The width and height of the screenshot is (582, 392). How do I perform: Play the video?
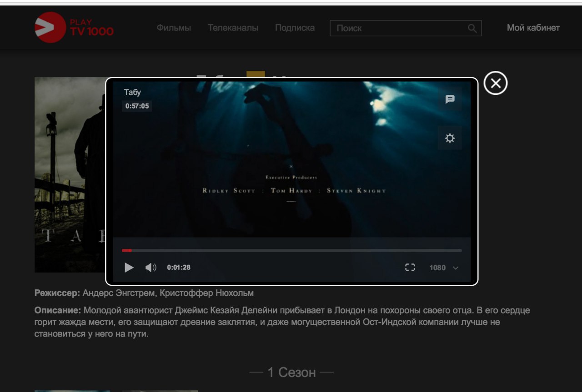[x=129, y=268]
